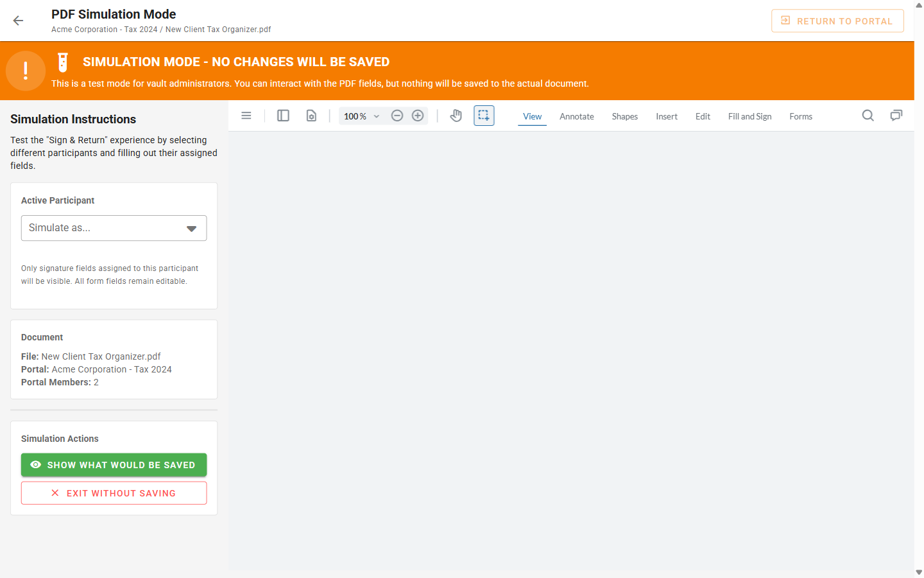Click Return to Portal button
Viewport: 924px width, 578px height.
coord(837,21)
